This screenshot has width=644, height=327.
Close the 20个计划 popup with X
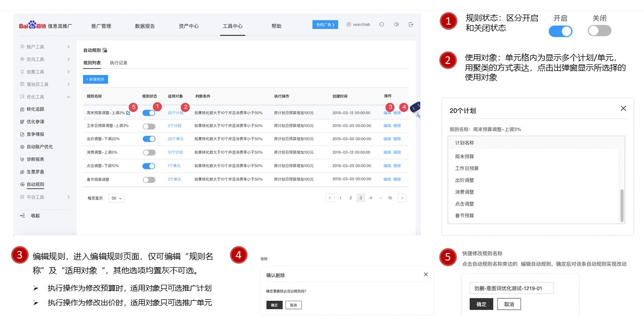pos(623,108)
